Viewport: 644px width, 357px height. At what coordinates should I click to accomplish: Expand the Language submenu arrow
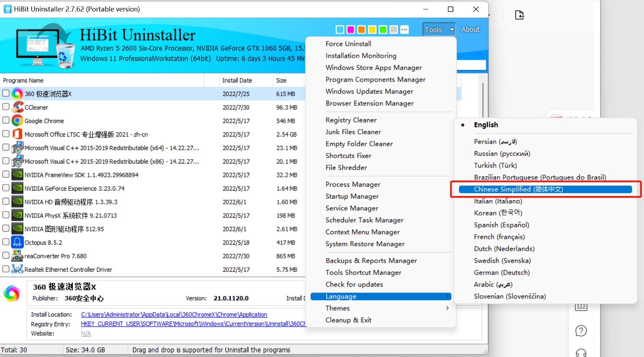click(447, 296)
